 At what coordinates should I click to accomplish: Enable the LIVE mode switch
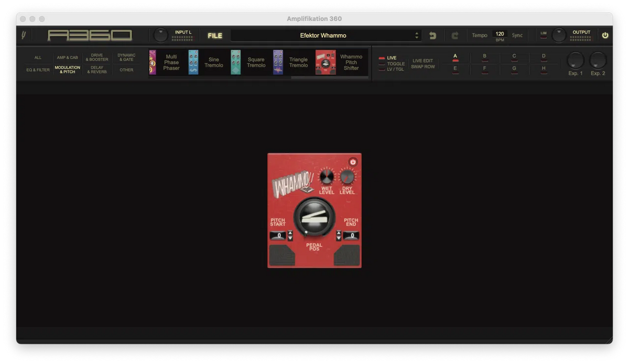click(x=382, y=58)
